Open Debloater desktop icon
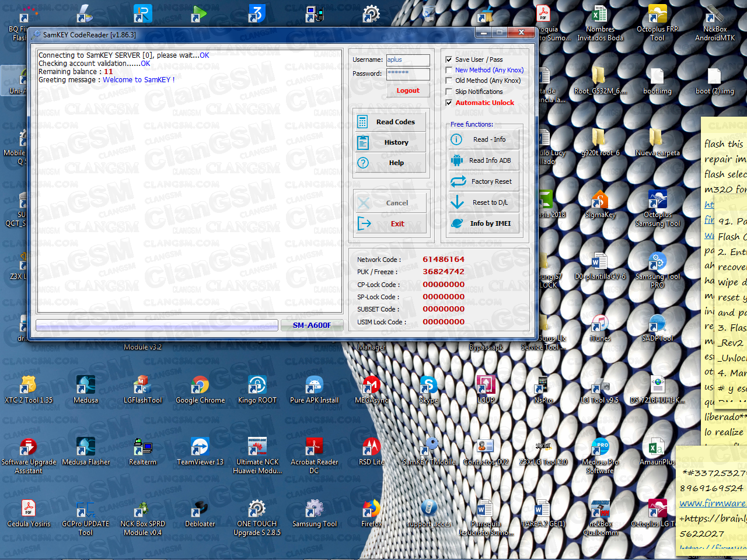The height and width of the screenshot is (560, 747). [200, 513]
